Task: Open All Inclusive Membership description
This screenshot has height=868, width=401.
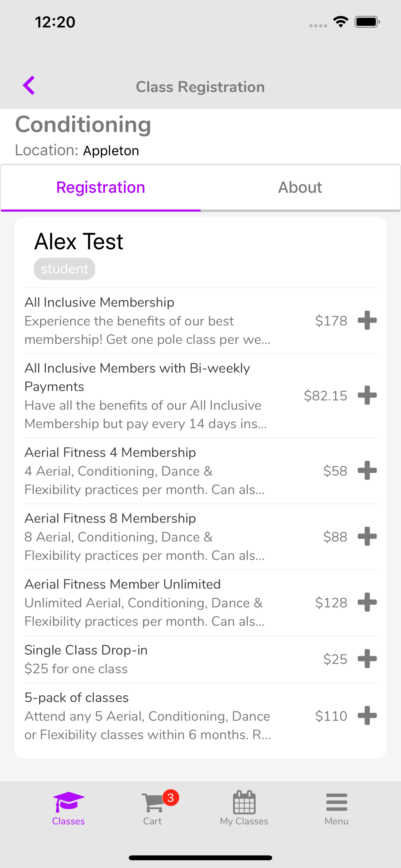Action: (x=147, y=330)
